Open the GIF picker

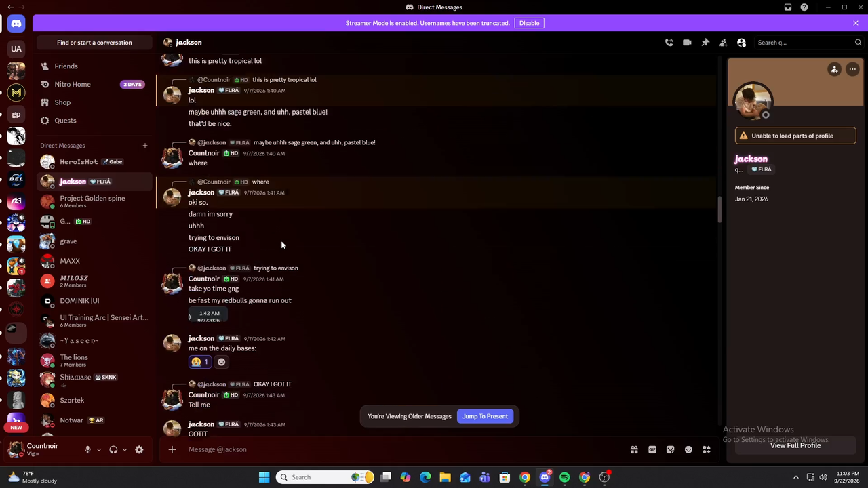(652, 449)
